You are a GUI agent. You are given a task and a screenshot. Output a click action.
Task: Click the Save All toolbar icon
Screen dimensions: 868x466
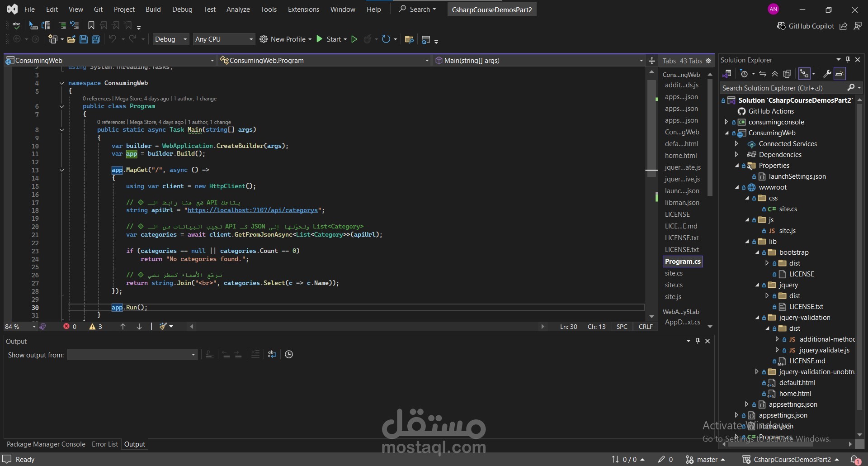96,39
